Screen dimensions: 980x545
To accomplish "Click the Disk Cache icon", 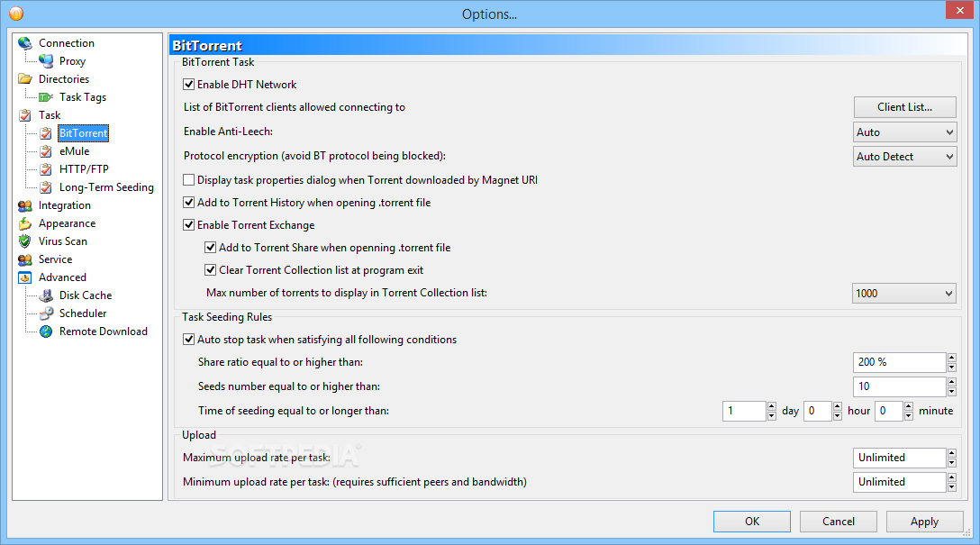I will pos(46,295).
